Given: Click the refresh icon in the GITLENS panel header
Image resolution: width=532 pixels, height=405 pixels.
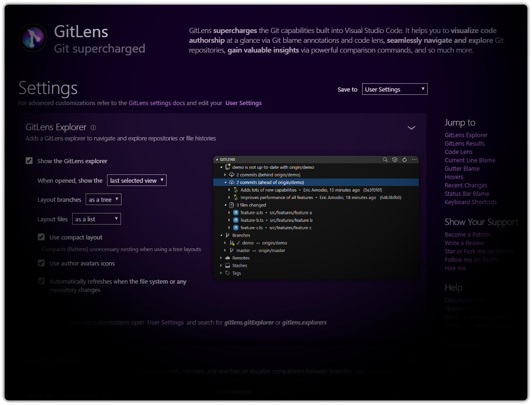Looking at the screenshot, I should click(404, 159).
